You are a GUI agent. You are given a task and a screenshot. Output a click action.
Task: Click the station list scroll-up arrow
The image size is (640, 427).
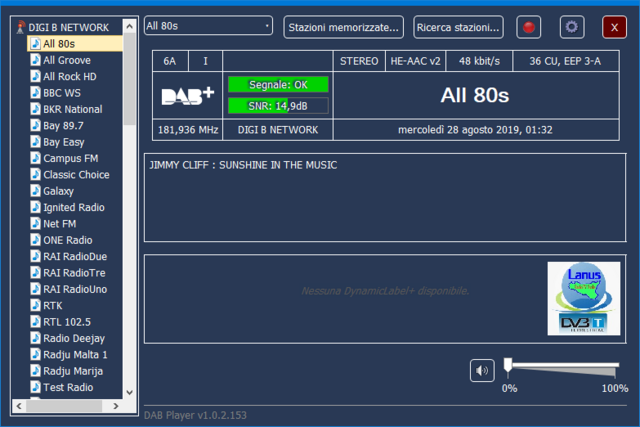coord(129,27)
